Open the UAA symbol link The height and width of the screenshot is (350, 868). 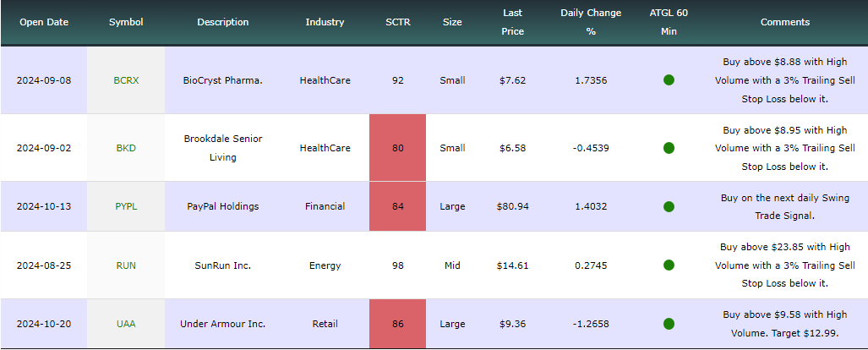[x=126, y=324]
